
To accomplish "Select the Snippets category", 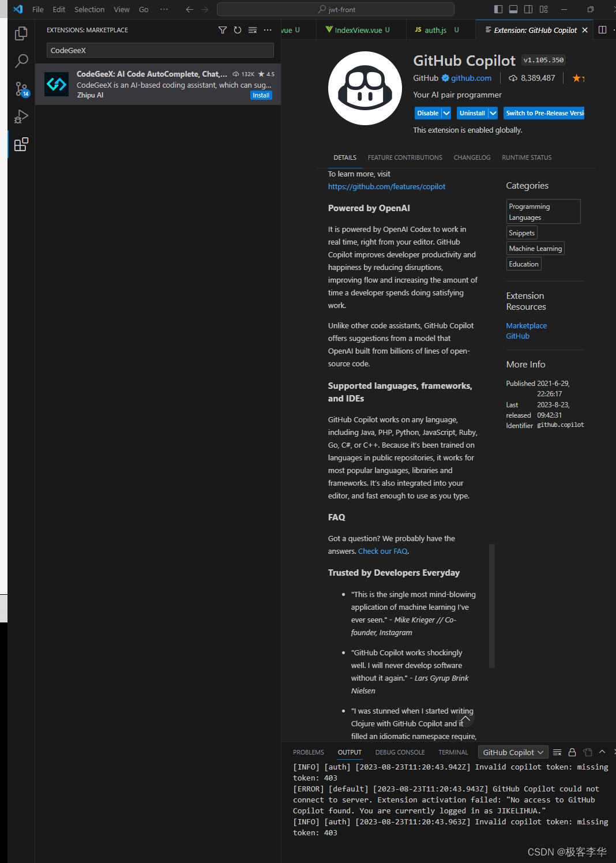I will (521, 233).
